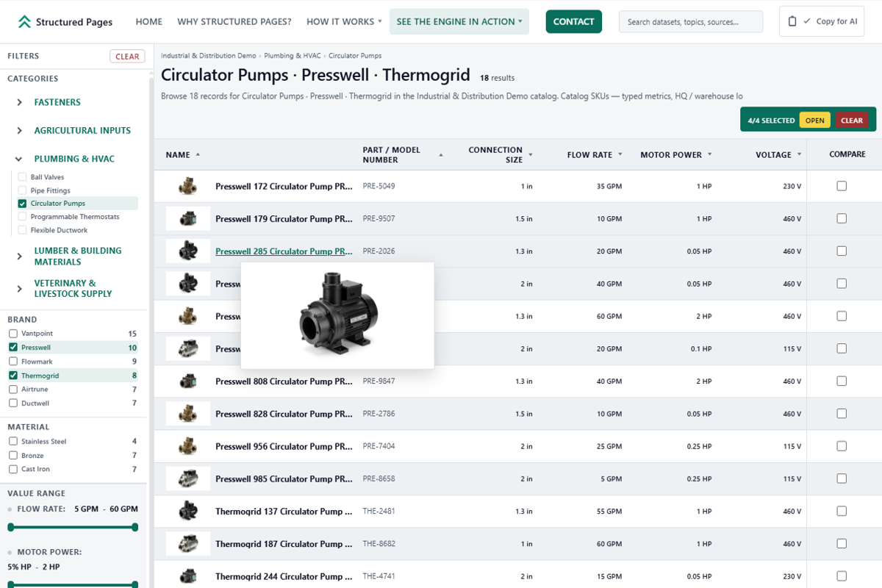Click the Structured Pages logo icon
This screenshot has height=588, width=882.
point(25,21)
